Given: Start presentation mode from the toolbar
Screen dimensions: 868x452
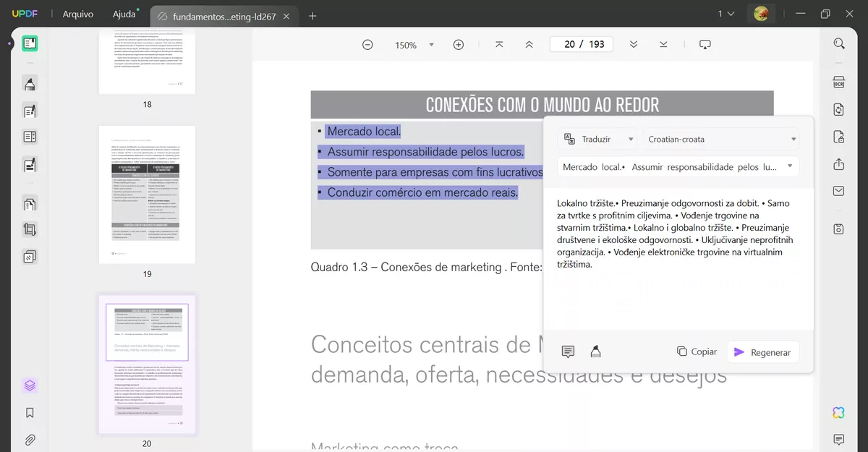Looking at the screenshot, I should coord(705,44).
